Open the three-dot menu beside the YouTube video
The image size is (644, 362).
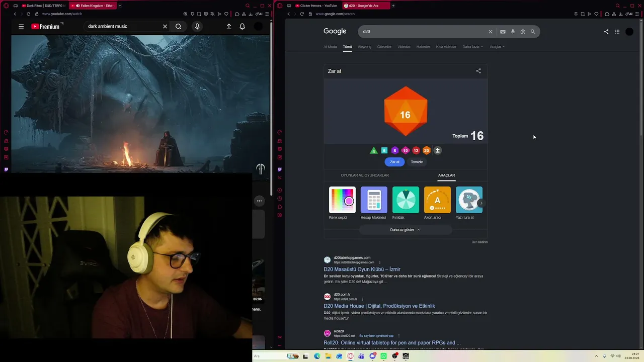tap(259, 201)
